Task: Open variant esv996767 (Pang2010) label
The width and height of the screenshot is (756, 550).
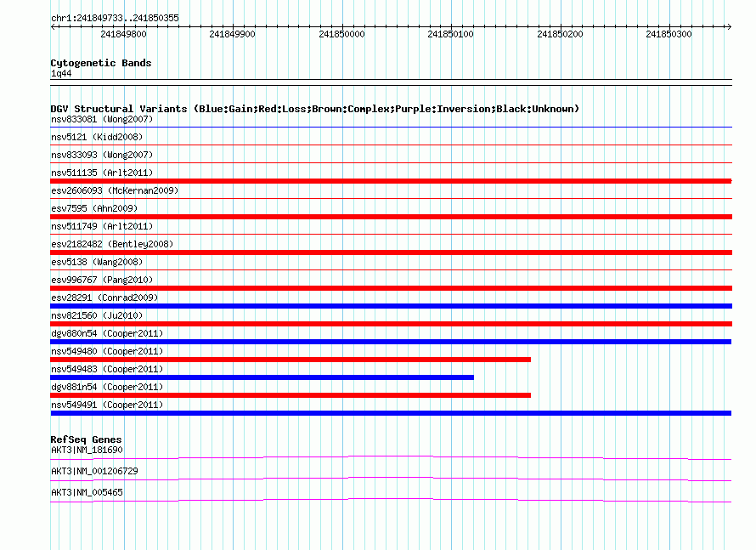Action: (x=102, y=280)
